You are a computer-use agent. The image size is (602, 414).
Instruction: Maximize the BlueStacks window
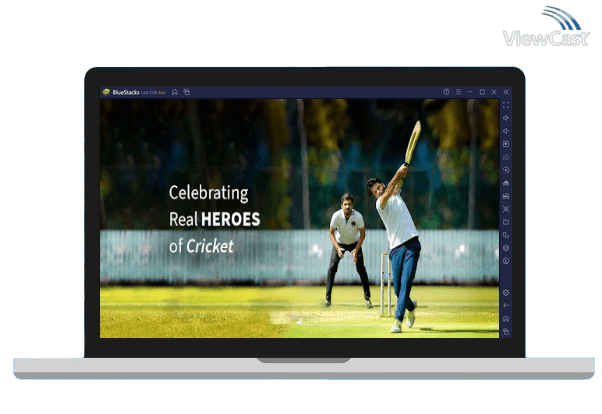(x=482, y=92)
